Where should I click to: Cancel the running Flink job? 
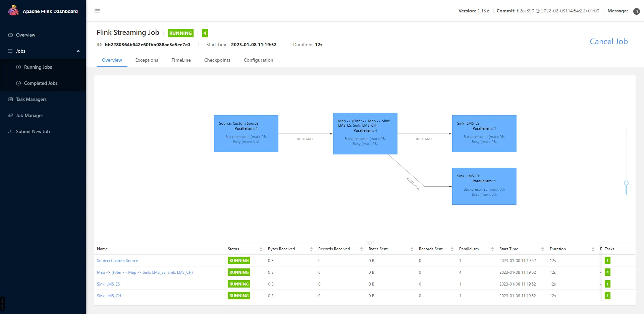pyautogui.click(x=608, y=42)
